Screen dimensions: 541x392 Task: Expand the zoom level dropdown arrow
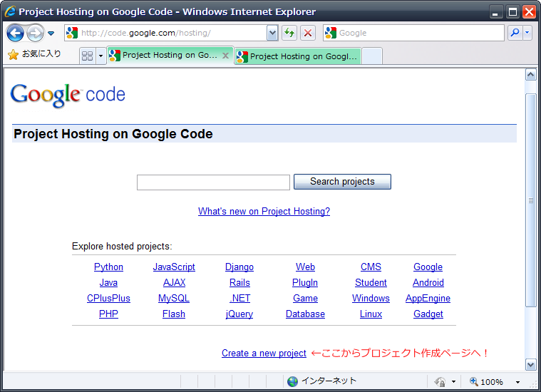pyautogui.click(x=517, y=382)
